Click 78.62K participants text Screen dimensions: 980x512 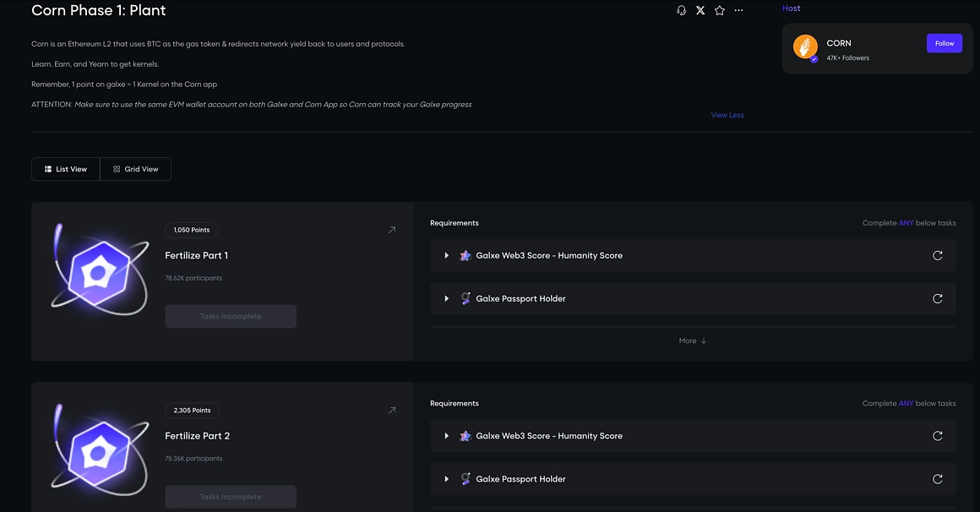[193, 278]
